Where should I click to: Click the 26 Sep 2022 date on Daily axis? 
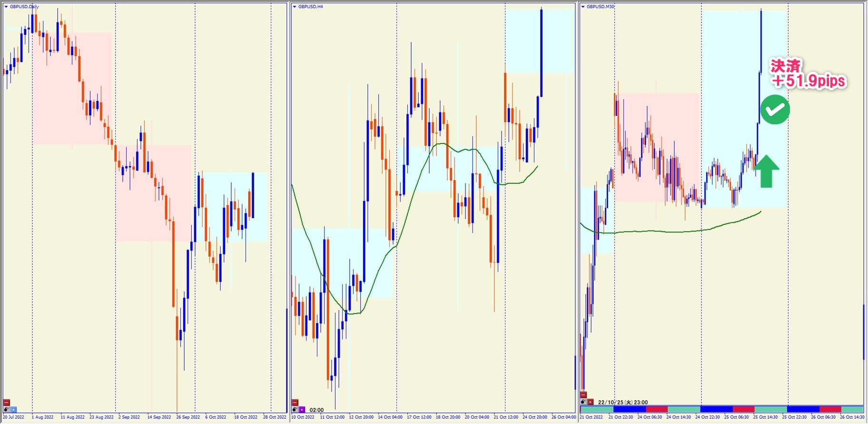click(188, 417)
